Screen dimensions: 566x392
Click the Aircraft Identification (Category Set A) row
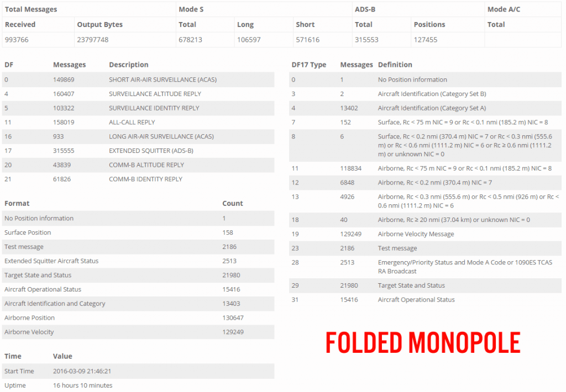tap(424, 108)
